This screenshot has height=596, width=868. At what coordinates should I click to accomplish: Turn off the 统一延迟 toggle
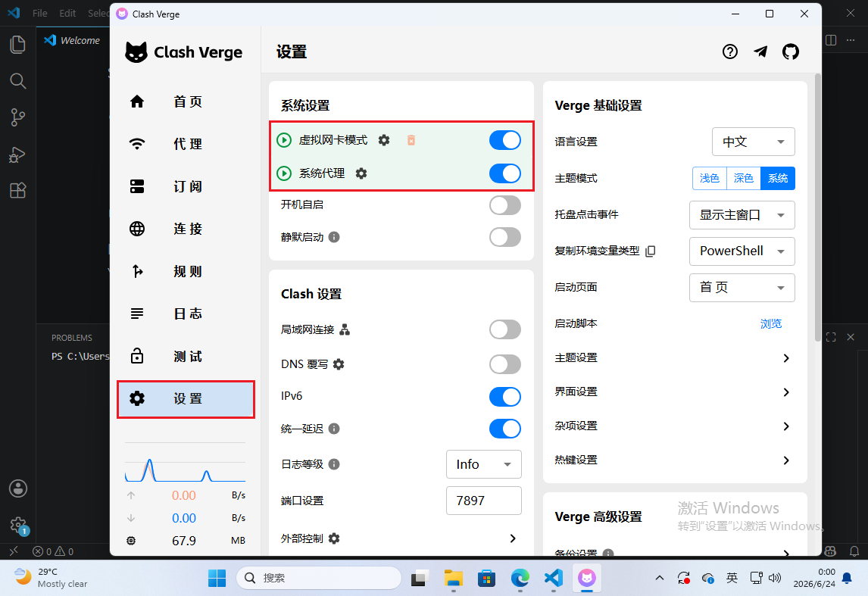pos(505,429)
